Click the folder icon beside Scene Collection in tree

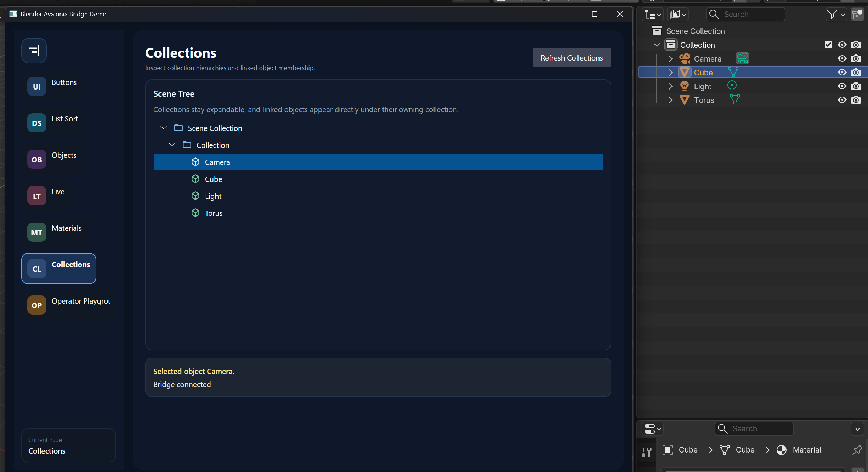tap(178, 128)
